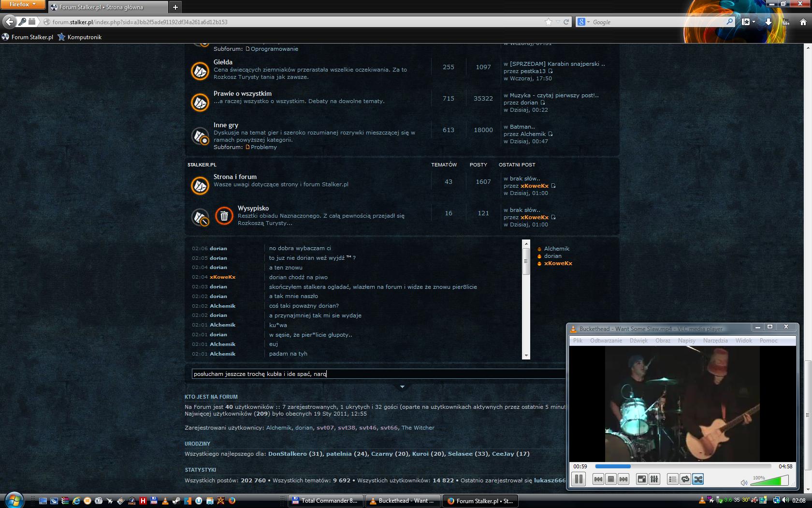
Task: Open Alchemik in shoutbox online list
Action: click(x=556, y=249)
